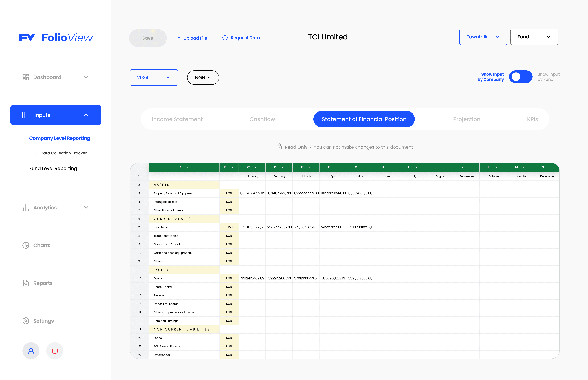
Task: Open Data Collection Tracker
Action: tap(63, 153)
